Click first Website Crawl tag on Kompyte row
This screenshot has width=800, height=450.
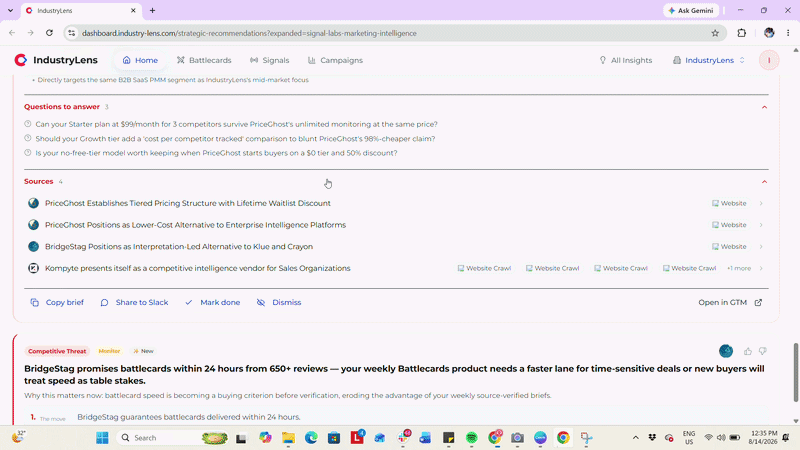coord(484,268)
